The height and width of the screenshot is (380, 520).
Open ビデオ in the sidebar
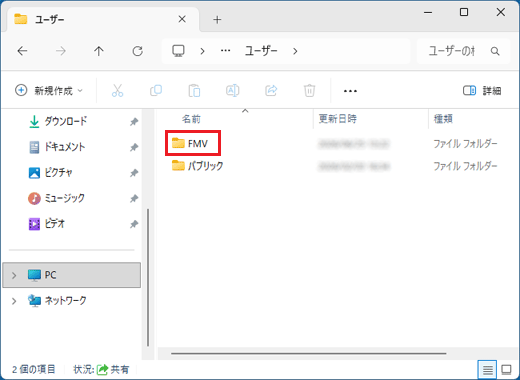point(55,224)
